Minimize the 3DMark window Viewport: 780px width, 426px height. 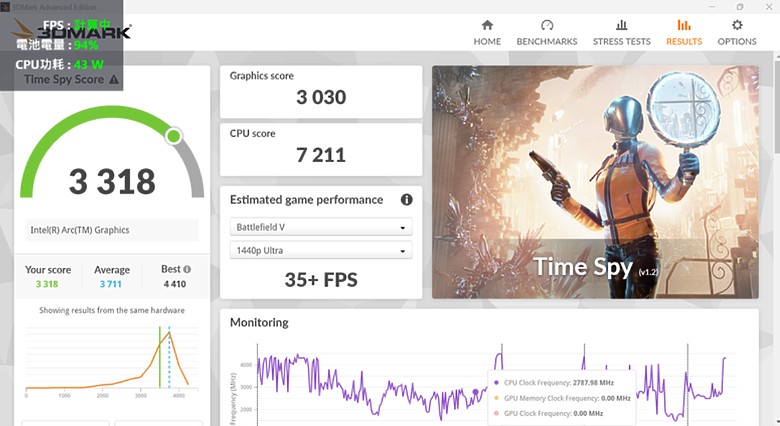tap(712, 6)
